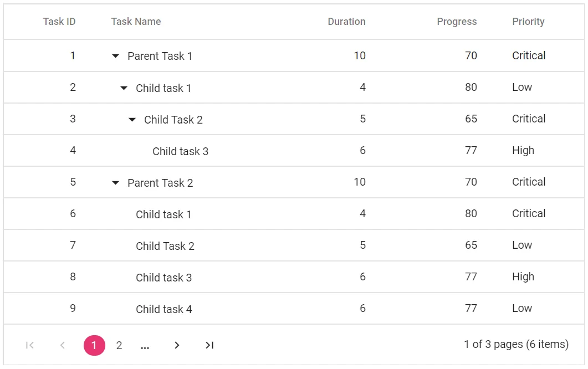Sort by the Task Name column header
The image size is (588, 369).
136,22
